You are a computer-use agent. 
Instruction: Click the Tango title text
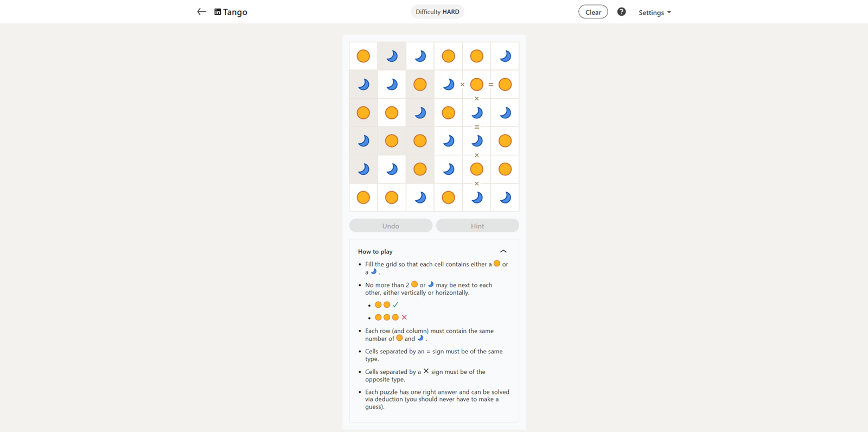click(x=235, y=12)
